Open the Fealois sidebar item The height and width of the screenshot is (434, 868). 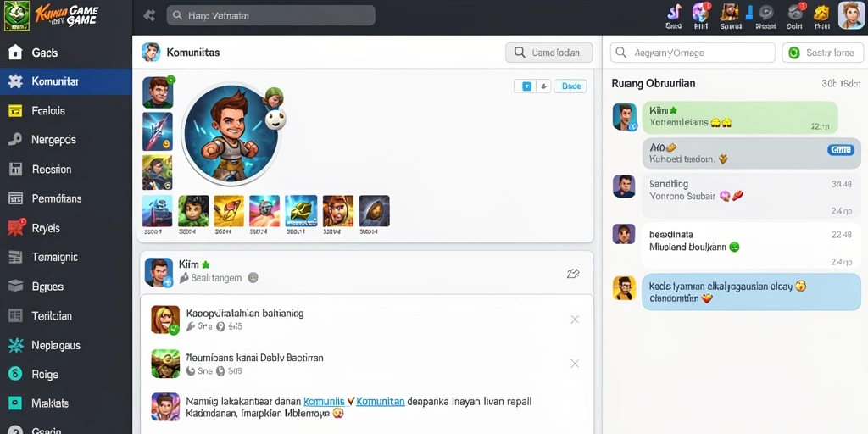tap(65, 111)
